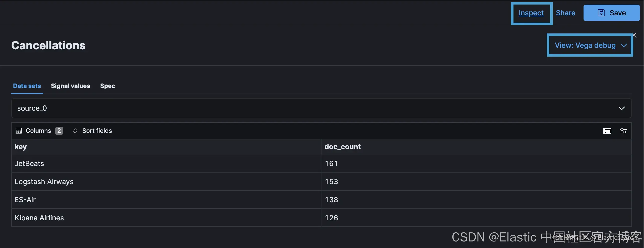The width and height of the screenshot is (644, 248).
Task: Select the JetBeats table cell
Action: [x=29, y=163]
